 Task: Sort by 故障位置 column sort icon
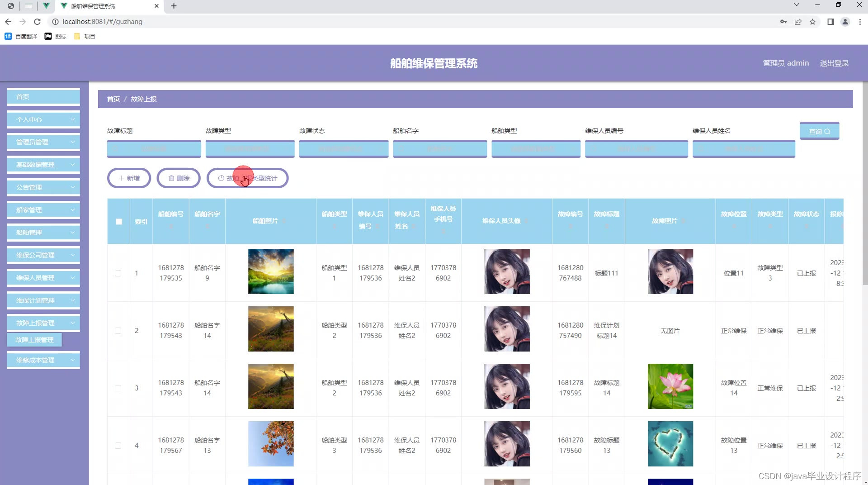click(734, 226)
